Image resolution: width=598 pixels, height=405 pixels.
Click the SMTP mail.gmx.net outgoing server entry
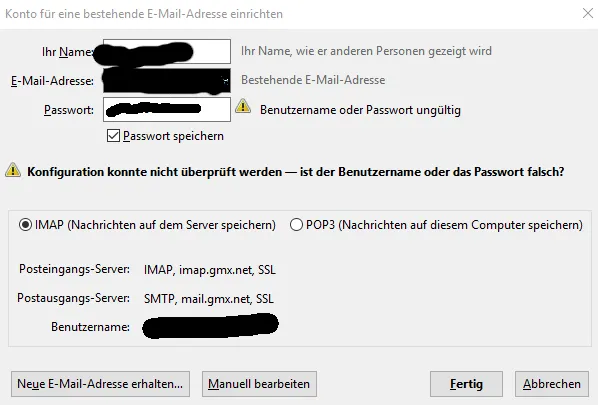[x=209, y=299]
